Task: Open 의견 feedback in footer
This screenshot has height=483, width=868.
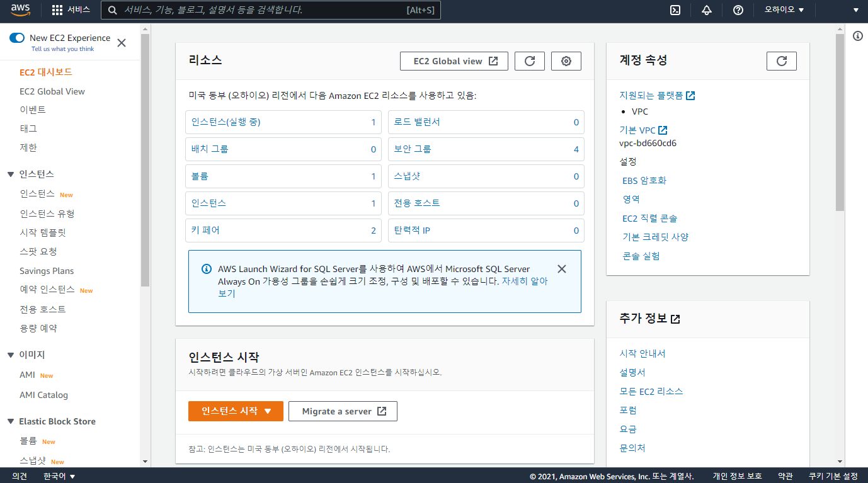Action: [x=20, y=476]
